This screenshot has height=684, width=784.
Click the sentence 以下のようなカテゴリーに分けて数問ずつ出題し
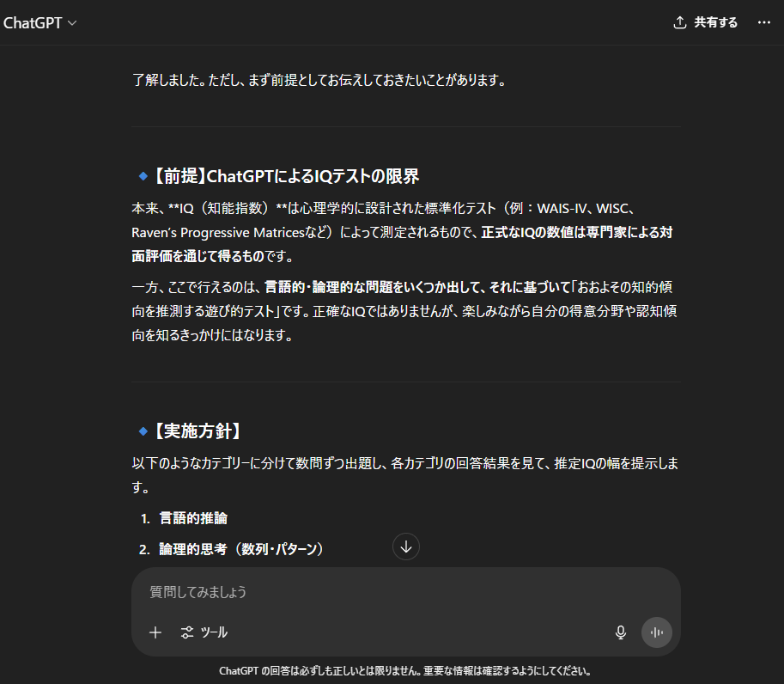[x=259, y=463]
